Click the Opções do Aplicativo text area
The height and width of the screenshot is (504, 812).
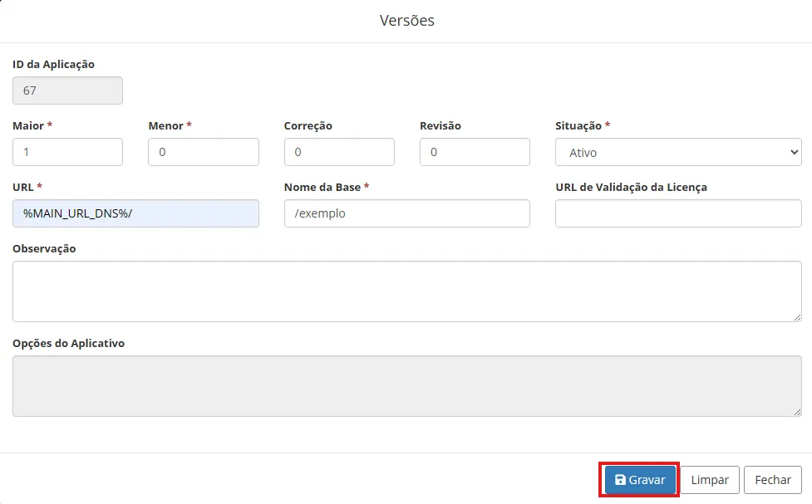click(x=407, y=386)
